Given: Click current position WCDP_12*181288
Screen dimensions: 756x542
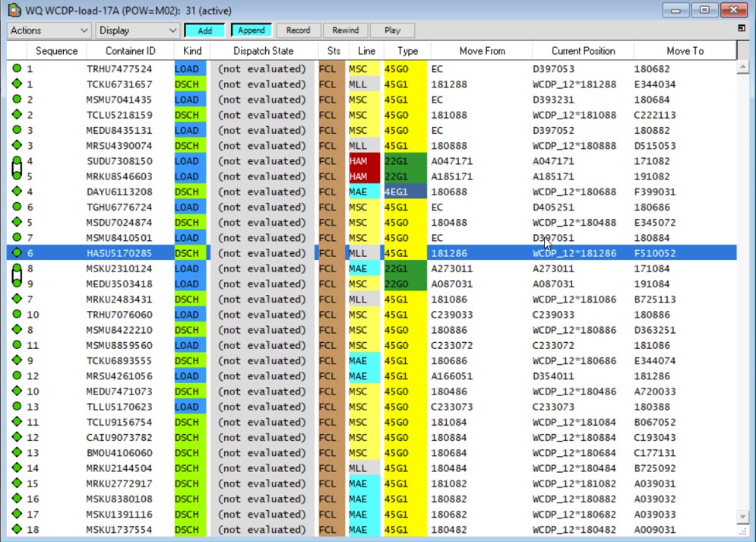Looking at the screenshot, I should (x=574, y=84).
